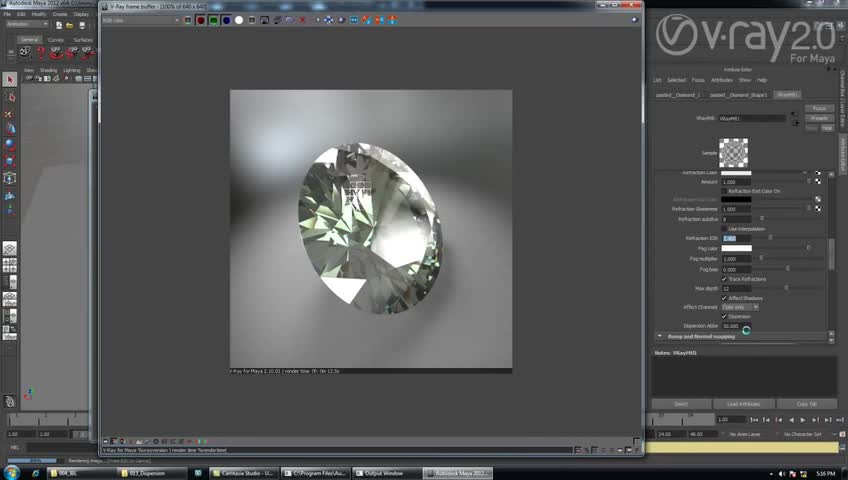Image resolution: width=848 pixels, height=480 pixels.
Task: Click the Copy Tab button
Action: [x=806, y=404]
